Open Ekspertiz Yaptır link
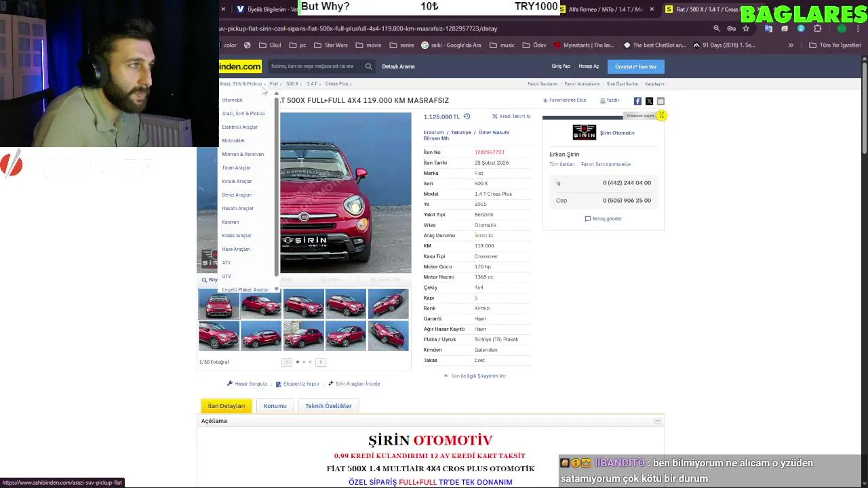The height and width of the screenshot is (488, 868). click(297, 384)
